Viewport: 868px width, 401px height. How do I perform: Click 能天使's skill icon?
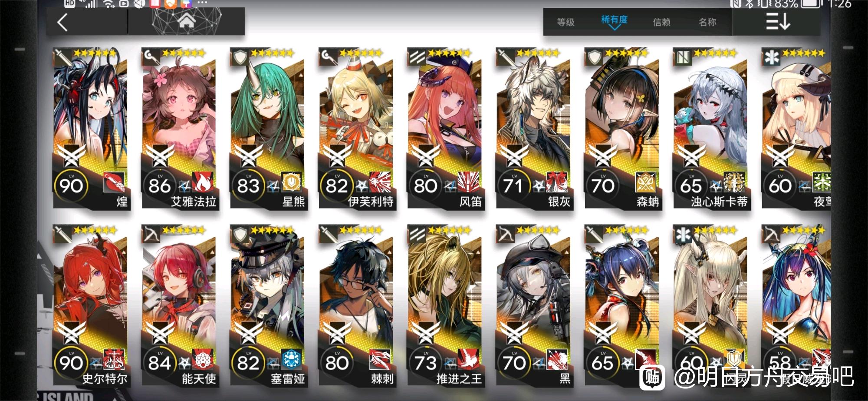point(203,359)
